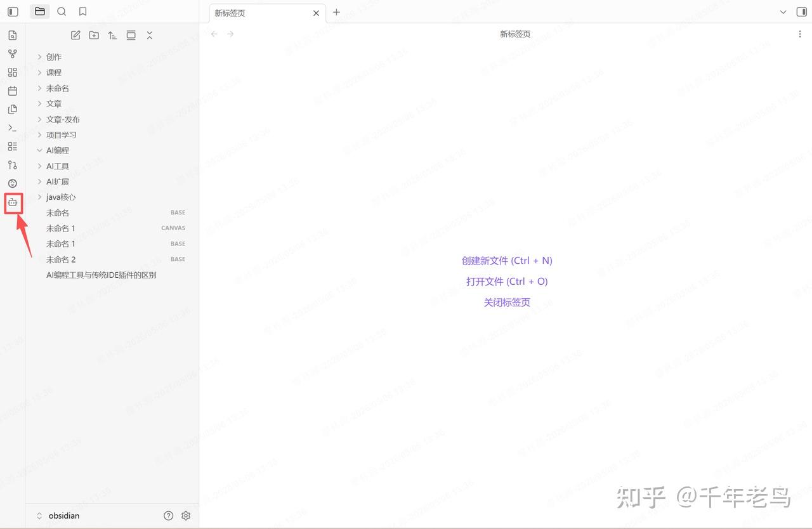Create a new note in explorer toolbar
The height and width of the screenshot is (529, 812).
pos(75,36)
